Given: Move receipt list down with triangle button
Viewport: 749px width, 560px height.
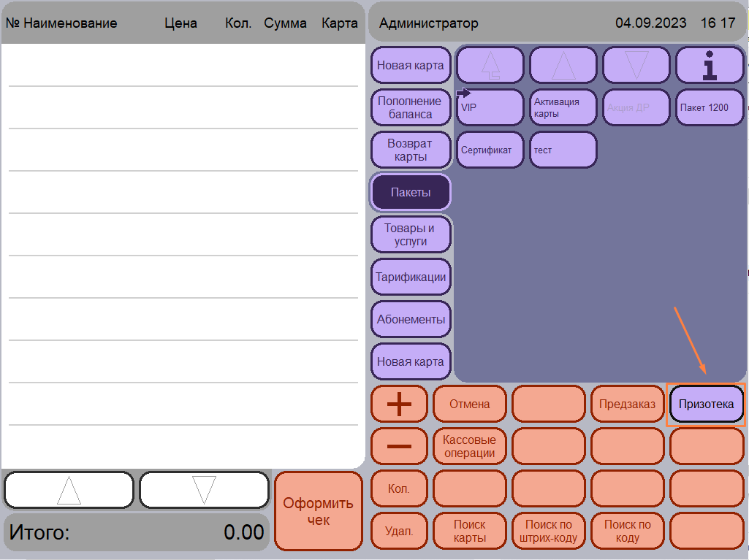Looking at the screenshot, I should coord(205,490).
